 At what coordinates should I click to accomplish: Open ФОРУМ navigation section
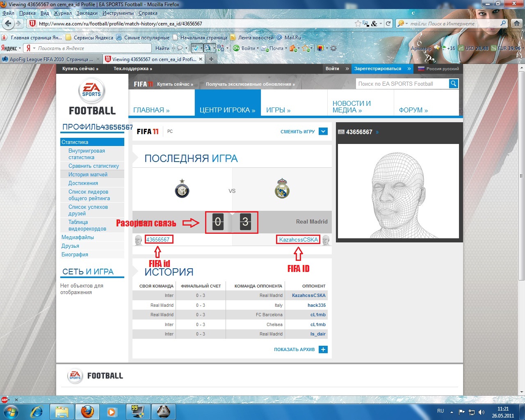pos(413,110)
